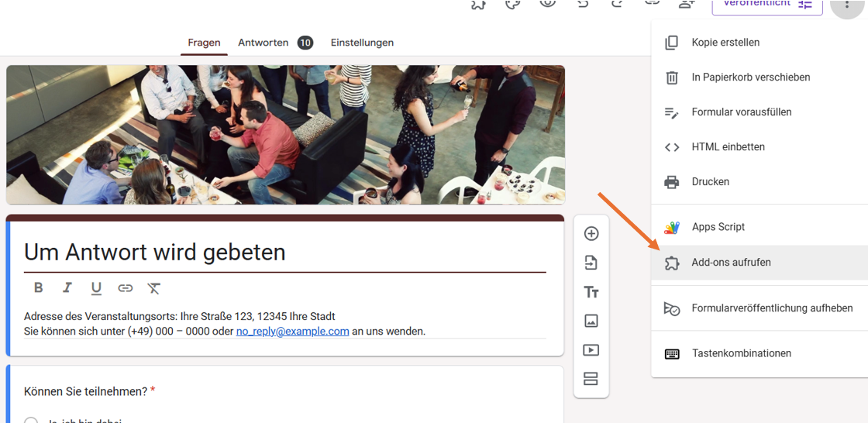Click the add image icon in the side toolbar
The height and width of the screenshot is (423, 868).
591,321
